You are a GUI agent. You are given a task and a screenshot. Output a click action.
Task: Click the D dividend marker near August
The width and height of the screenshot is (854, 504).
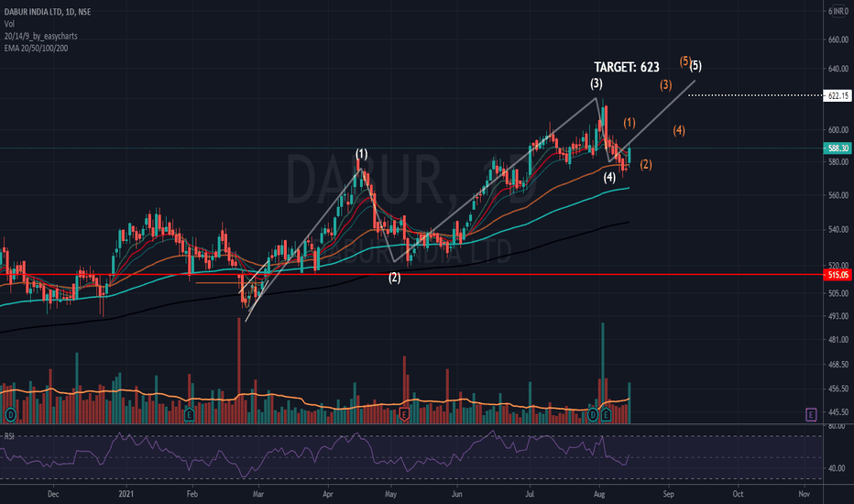pos(593,415)
